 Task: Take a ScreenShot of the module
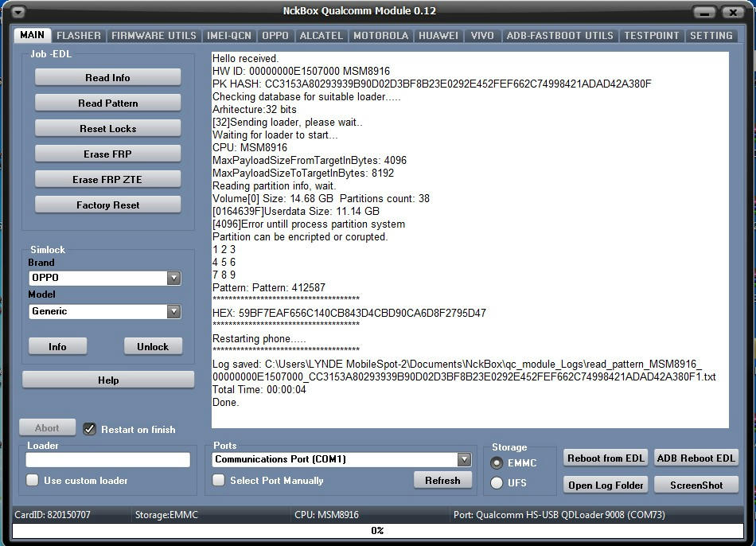coord(696,484)
